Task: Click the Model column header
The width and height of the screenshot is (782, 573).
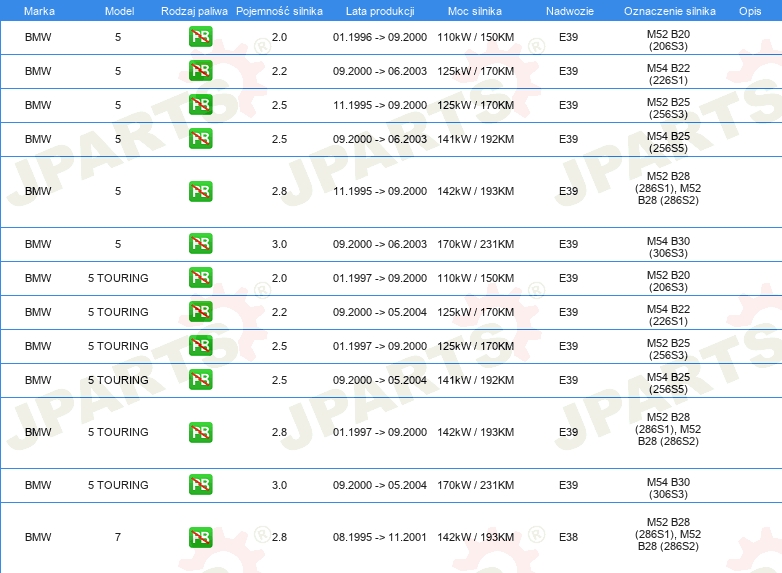Action: pos(119,11)
